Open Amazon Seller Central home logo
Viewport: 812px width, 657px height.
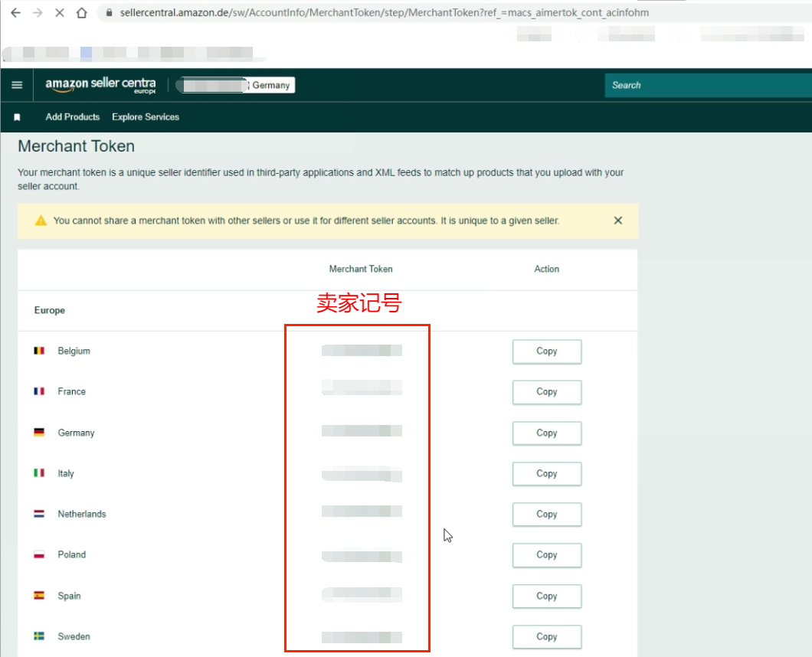tap(100, 85)
